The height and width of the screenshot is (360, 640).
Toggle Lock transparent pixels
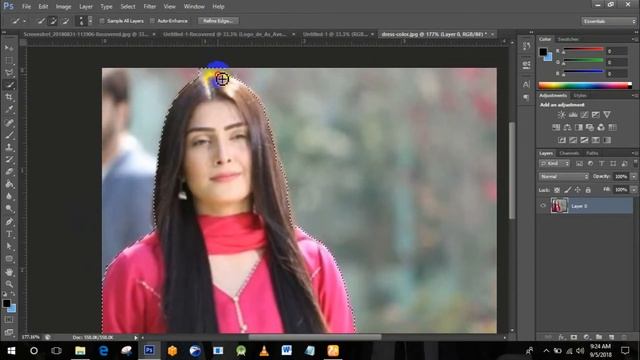(557, 190)
